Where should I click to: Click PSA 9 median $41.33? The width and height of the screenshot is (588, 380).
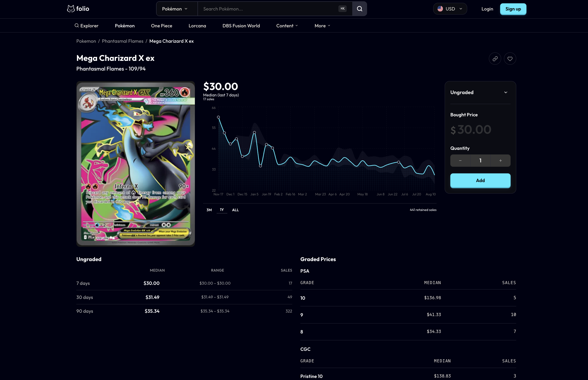point(434,315)
